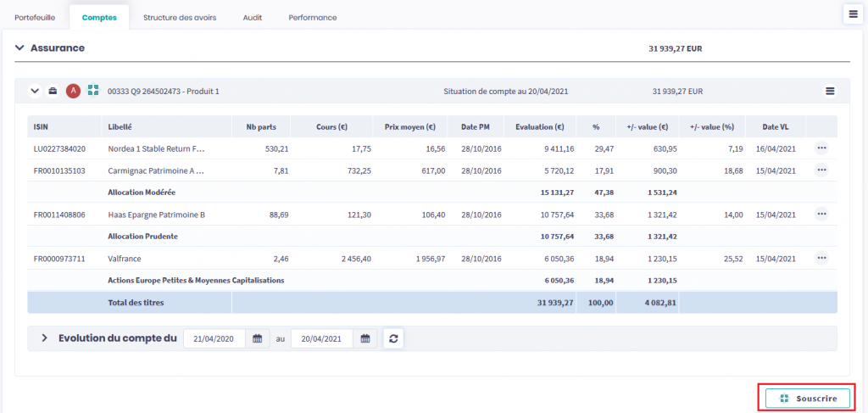Open the Structure des avoirs tab
This screenshot has width=868, height=413.
click(x=179, y=17)
